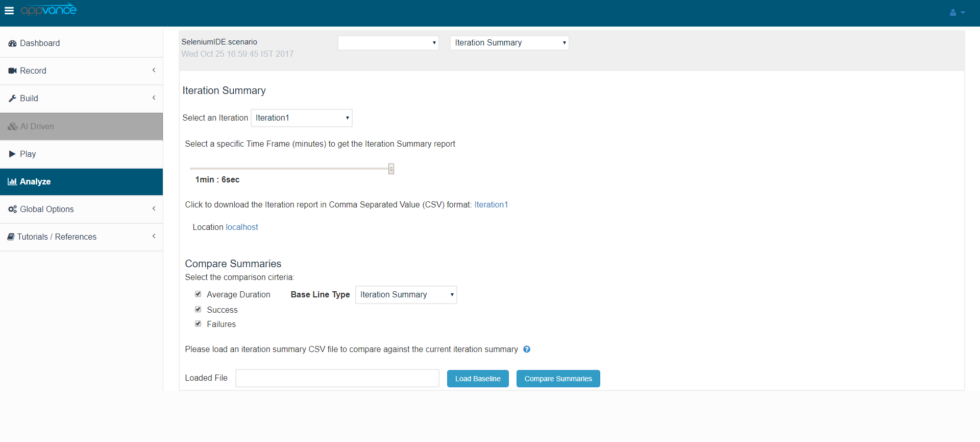Expand the Global Options chevron
This screenshot has height=442, width=980.
[154, 208]
